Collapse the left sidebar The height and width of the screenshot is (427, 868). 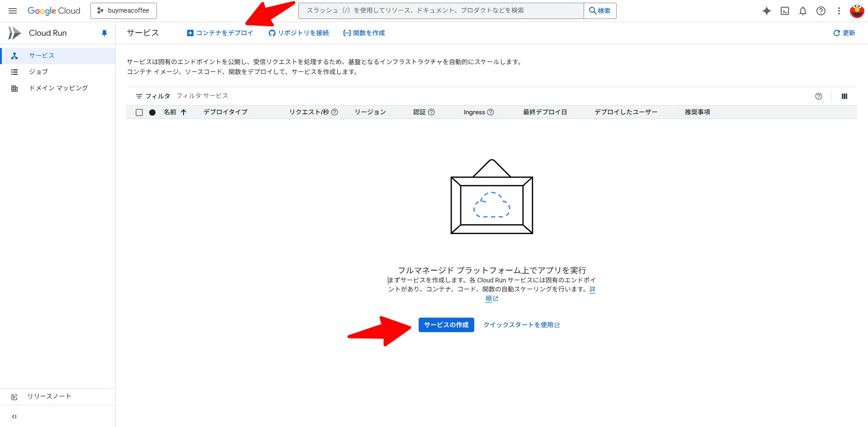click(x=14, y=416)
